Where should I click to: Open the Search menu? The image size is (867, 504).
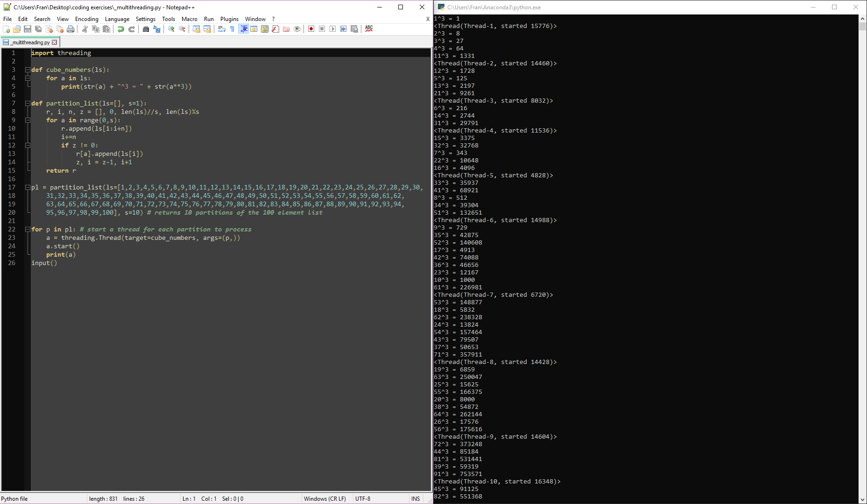click(x=42, y=19)
